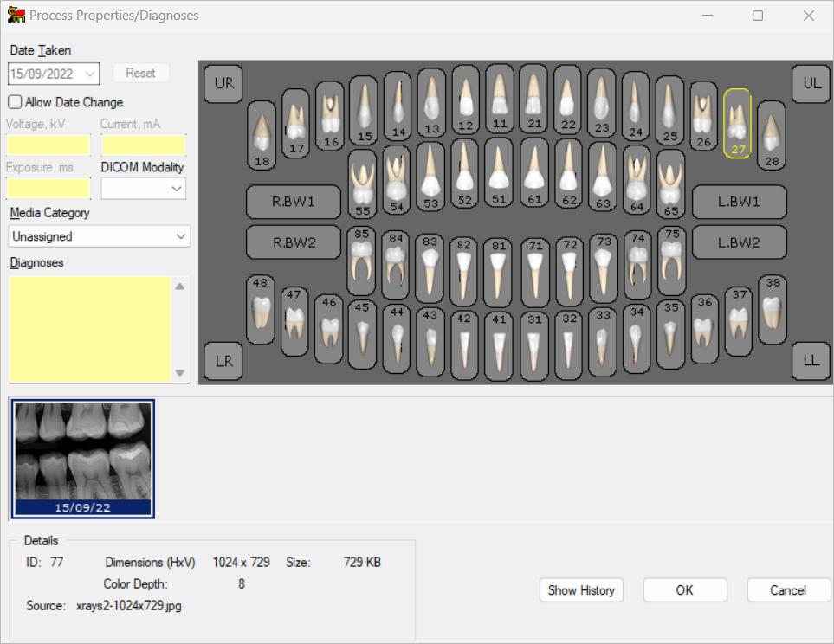The width and height of the screenshot is (834, 644).
Task: Select the 15/09/22 x-ray thumbnail
Action: 83,459
